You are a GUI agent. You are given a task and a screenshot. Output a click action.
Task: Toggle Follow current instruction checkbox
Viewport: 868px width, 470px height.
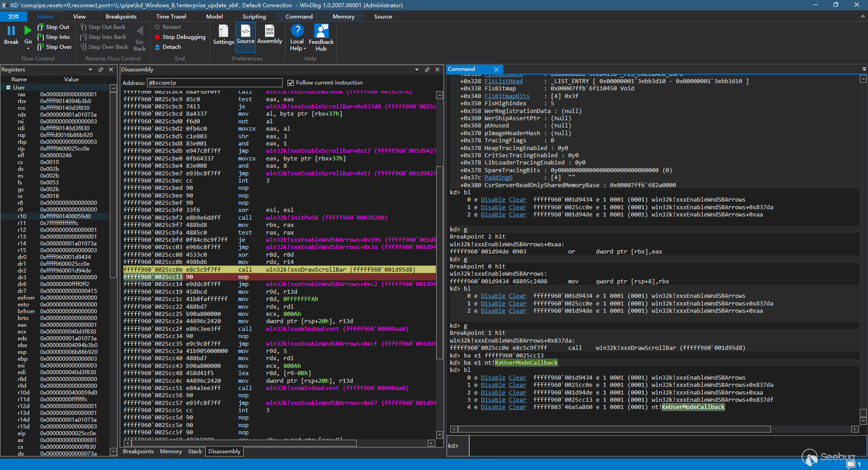291,83
